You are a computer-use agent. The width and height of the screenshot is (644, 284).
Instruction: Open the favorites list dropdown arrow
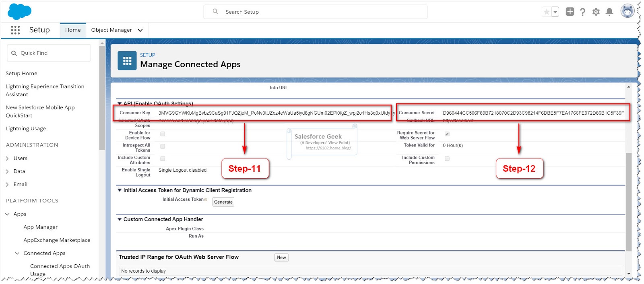(555, 12)
